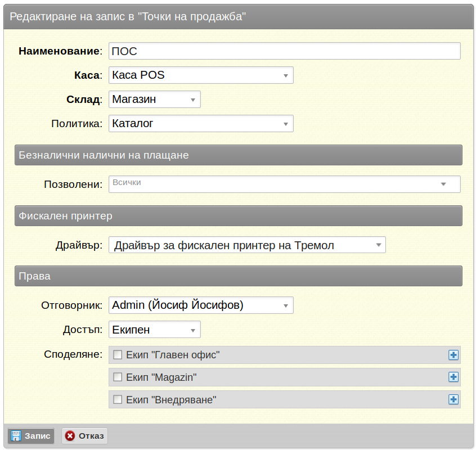Image resolution: width=476 pixels, height=450 pixels.
Task: Click the Запис button
Action: click(31, 436)
